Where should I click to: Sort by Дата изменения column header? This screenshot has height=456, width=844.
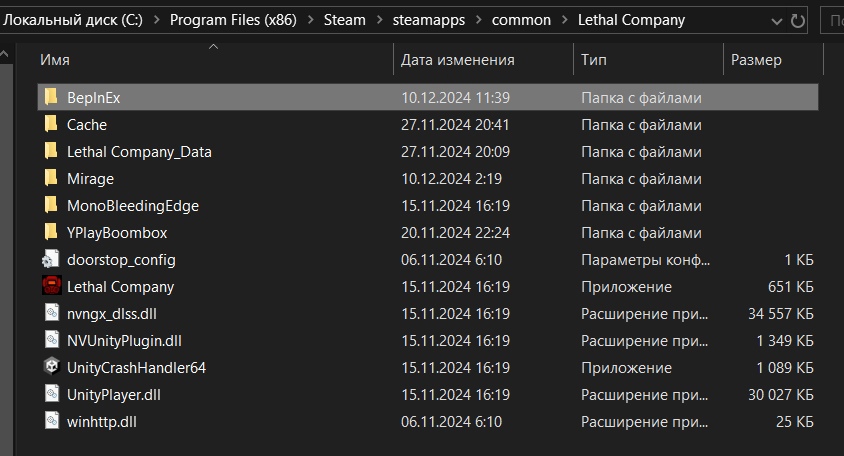[457, 60]
